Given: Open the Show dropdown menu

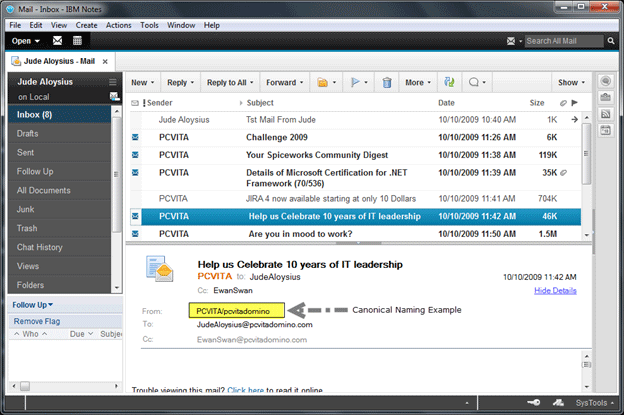Looking at the screenshot, I should (571, 82).
